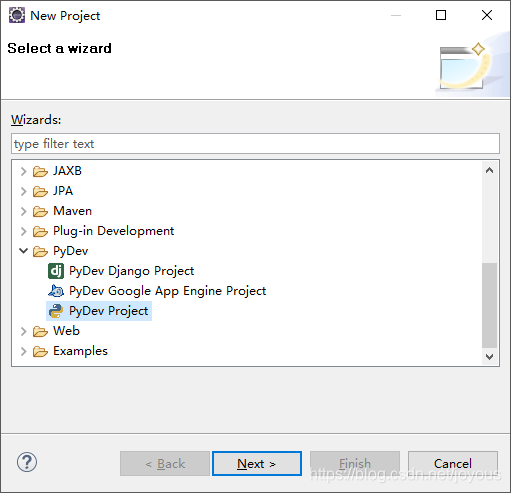The height and width of the screenshot is (493, 511).
Task: Collapse the PyDev category
Action: point(23,251)
